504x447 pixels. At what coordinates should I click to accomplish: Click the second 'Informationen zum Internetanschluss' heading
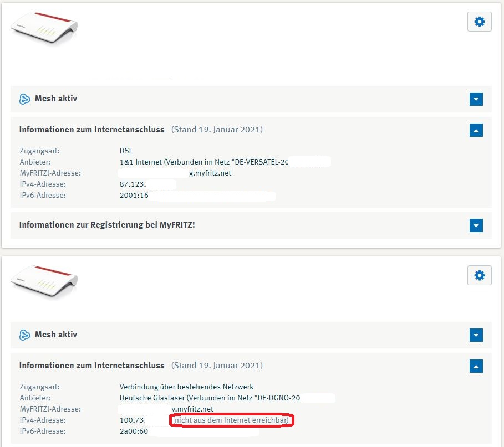[x=91, y=366]
